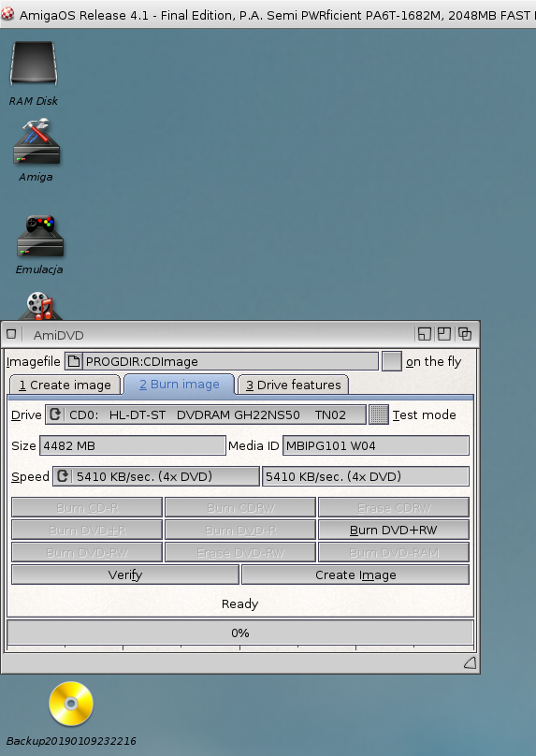Viewport: 536px width, 756px height.
Task: Cycle the Speed chooser arrow icon
Action: (x=62, y=476)
